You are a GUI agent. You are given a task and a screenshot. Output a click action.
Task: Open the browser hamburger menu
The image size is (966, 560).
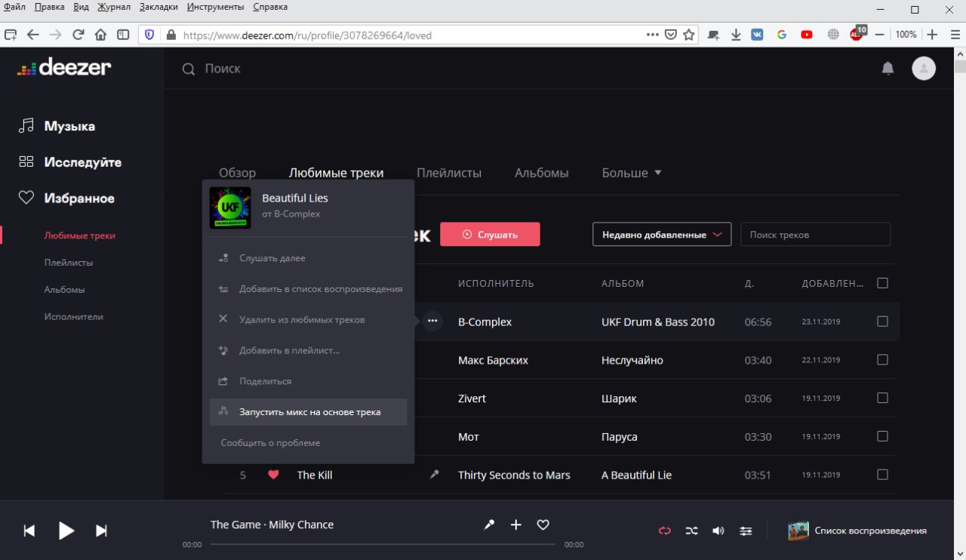(x=954, y=35)
